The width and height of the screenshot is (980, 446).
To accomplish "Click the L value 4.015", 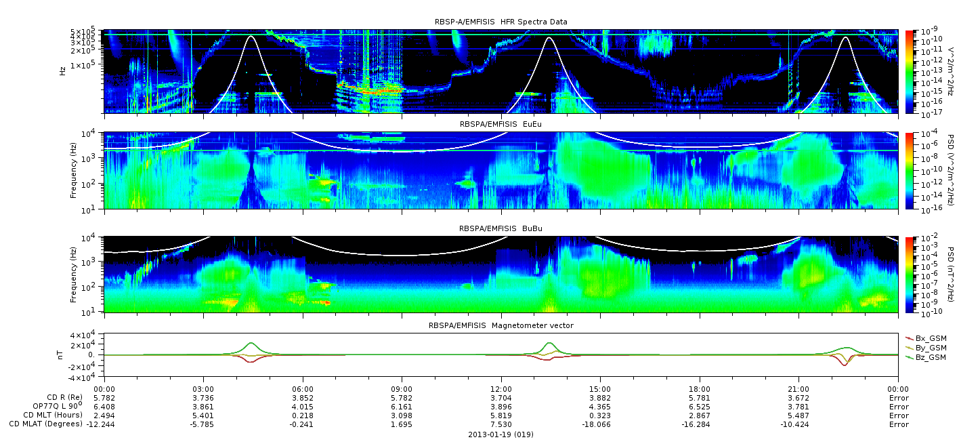I will point(303,406).
